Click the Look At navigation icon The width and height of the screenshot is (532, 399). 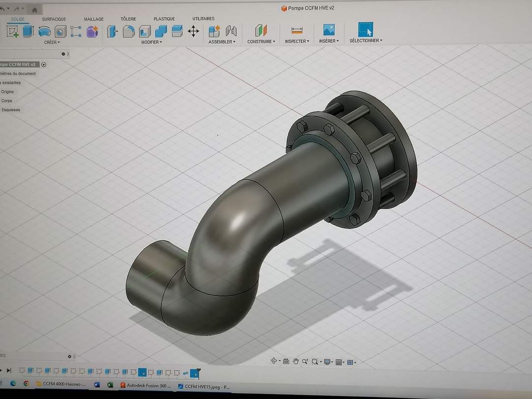[286, 362]
